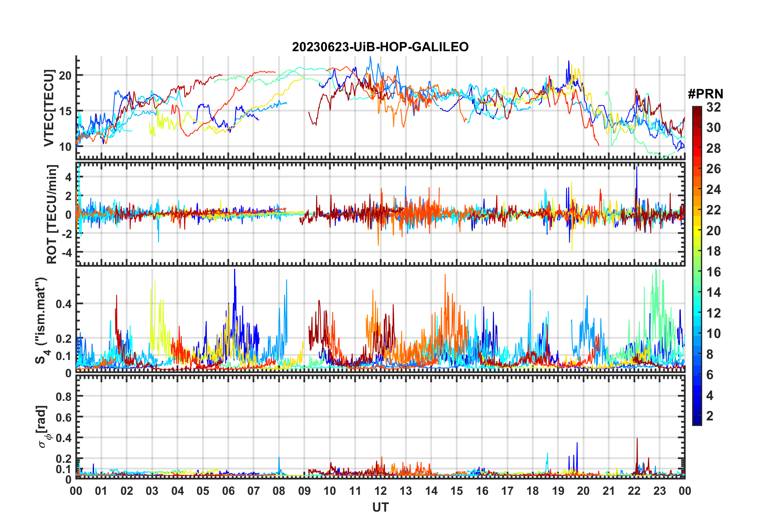Screen dimensions: 761x532
Task: Click the 15 tick on the VTEC axis
Action: point(66,111)
